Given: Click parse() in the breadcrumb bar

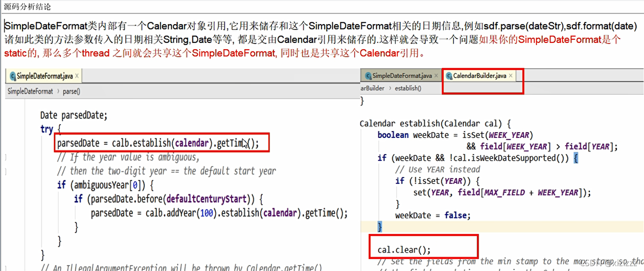Looking at the screenshot, I should tap(72, 91).
